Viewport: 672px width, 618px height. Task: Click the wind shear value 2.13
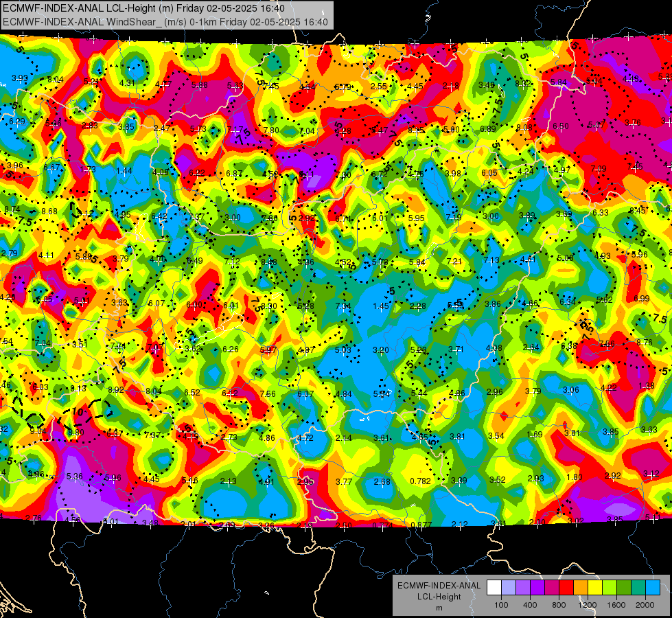click(228, 481)
